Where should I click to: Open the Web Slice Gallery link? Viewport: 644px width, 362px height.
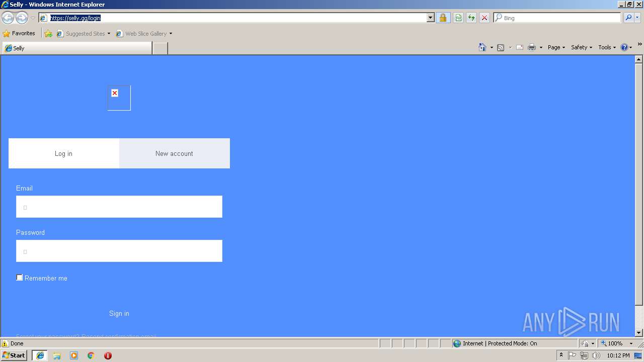tap(141, 33)
